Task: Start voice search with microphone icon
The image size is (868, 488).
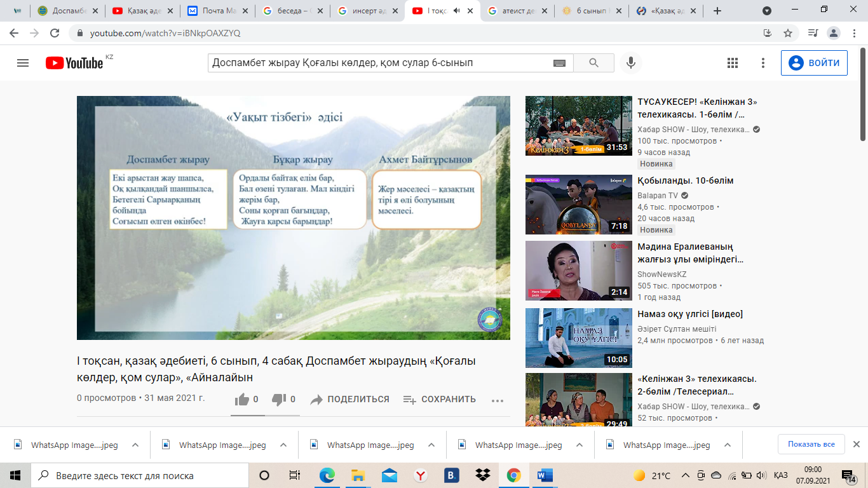Action: (631, 63)
